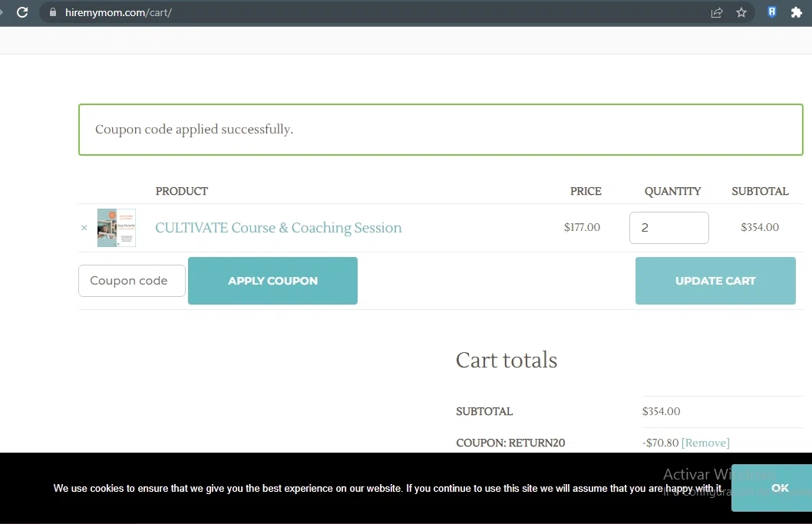Open the CULTIVATE product thumbnail image

point(117,228)
